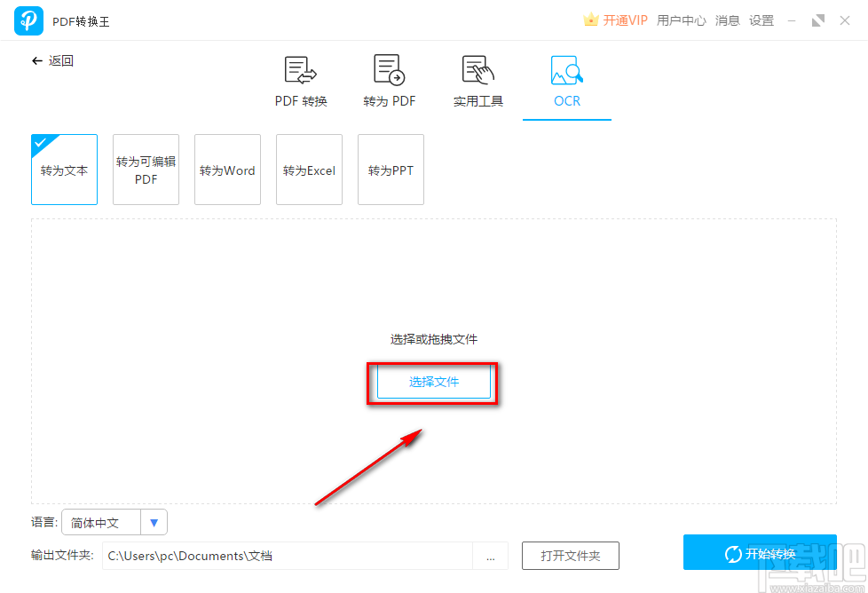Screen dimensions: 868x593
Task: Open 用户中心 in the top bar
Action: [x=681, y=20]
